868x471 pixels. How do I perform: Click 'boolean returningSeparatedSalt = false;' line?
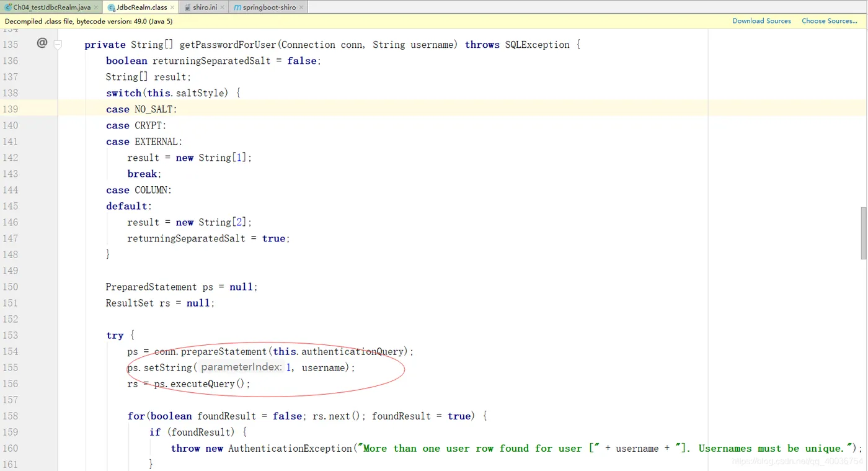pyautogui.click(x=213, y=61)
